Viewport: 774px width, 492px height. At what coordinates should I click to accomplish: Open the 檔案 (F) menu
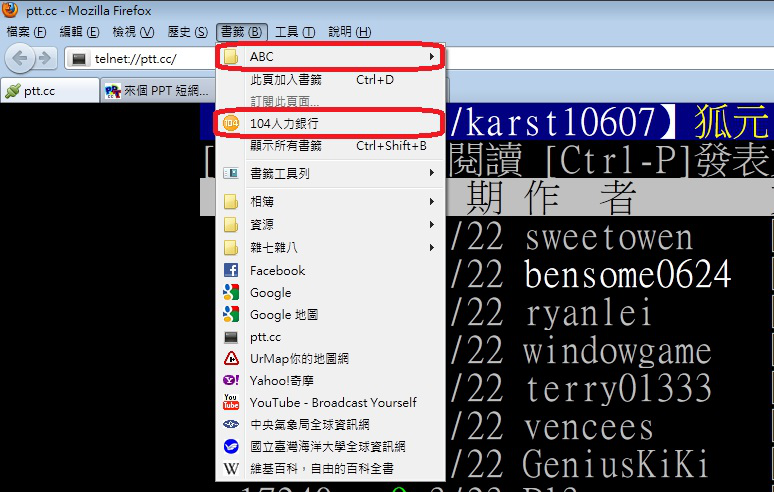[26, 32]
